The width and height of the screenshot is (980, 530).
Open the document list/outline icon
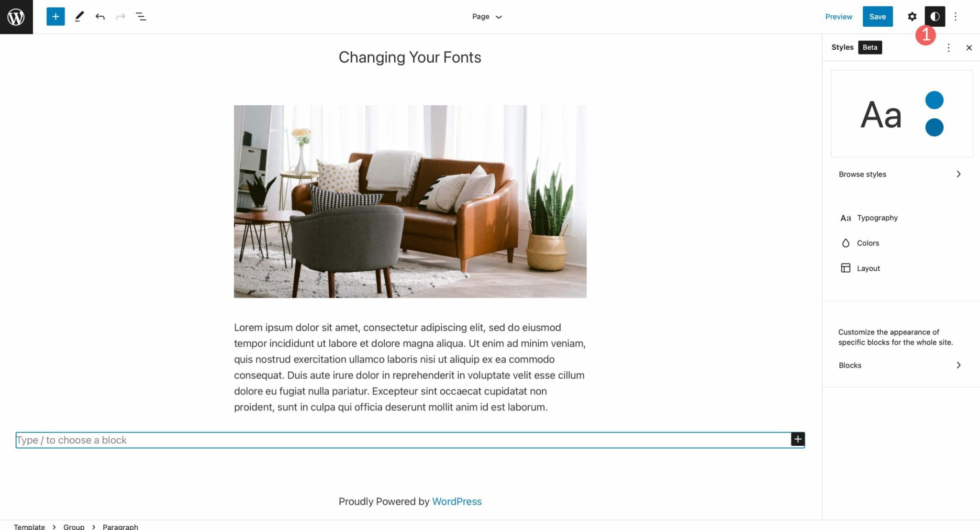click(x=141, y=16)
